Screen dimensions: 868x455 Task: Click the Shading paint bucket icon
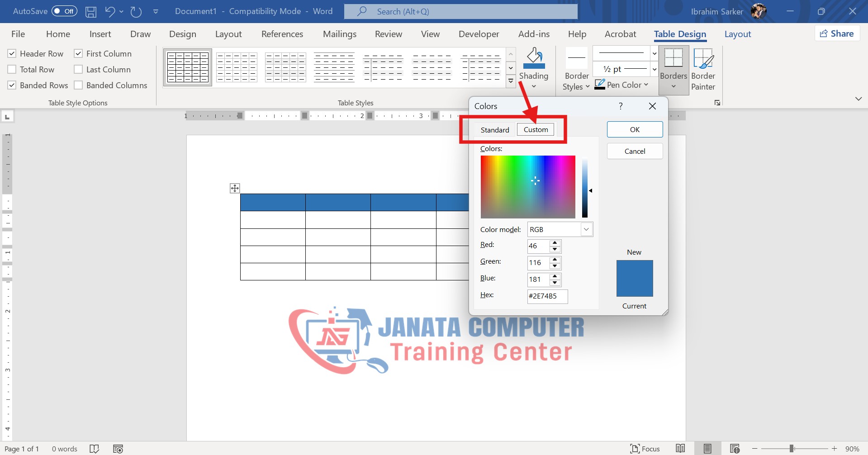[x=534, y=59]
